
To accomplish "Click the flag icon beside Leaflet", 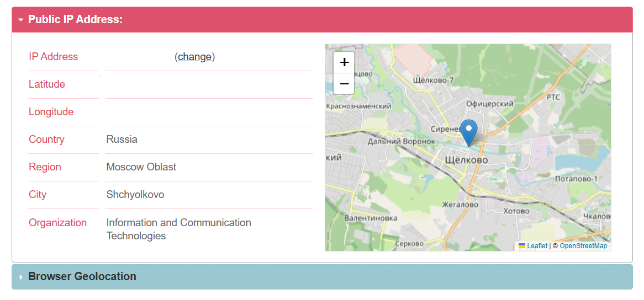I will pyautogui.click(x=522, y=246).
